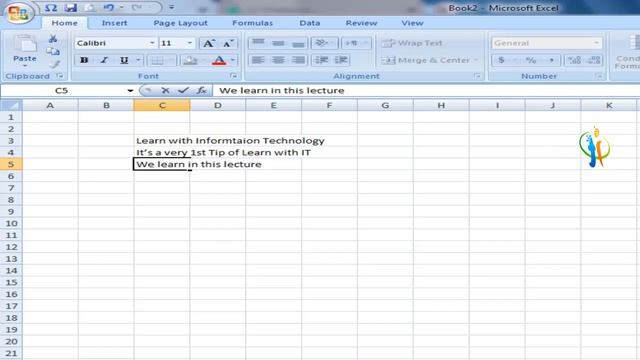
Task: Toggle Underline formatting
Action: click(124, 60)
